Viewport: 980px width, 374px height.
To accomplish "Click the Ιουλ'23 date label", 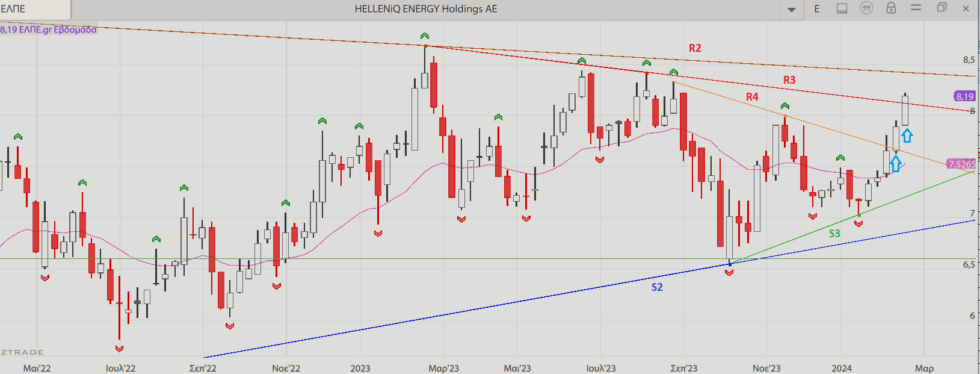I will (601, 368).
